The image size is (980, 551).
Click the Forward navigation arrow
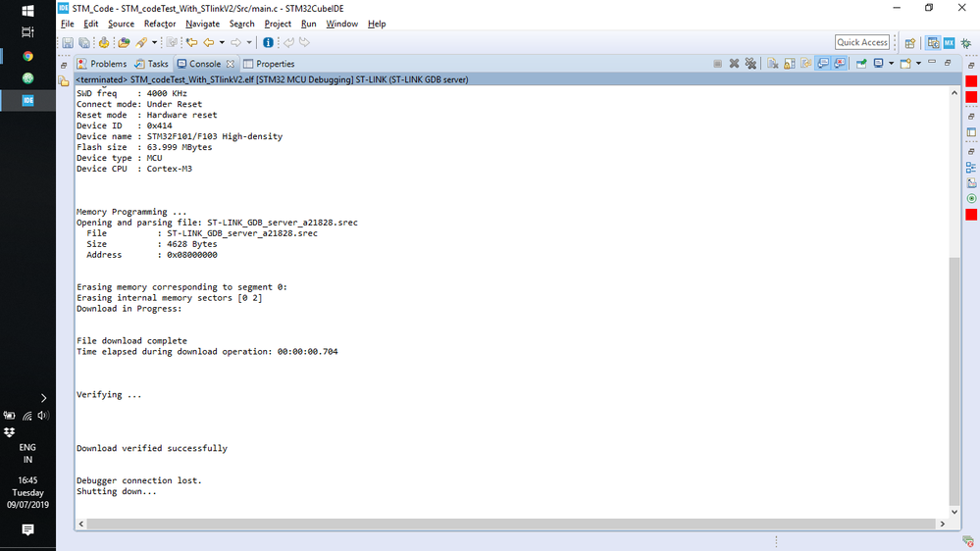click(235, 42)
